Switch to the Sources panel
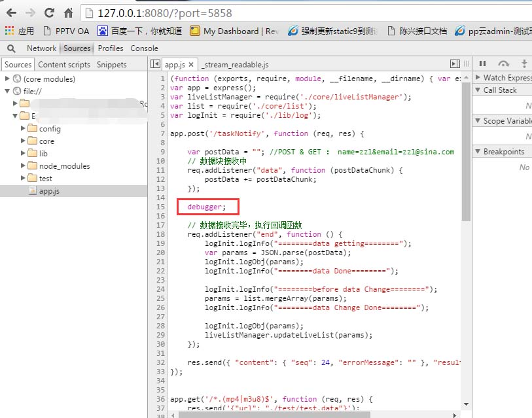 point(77,48)
